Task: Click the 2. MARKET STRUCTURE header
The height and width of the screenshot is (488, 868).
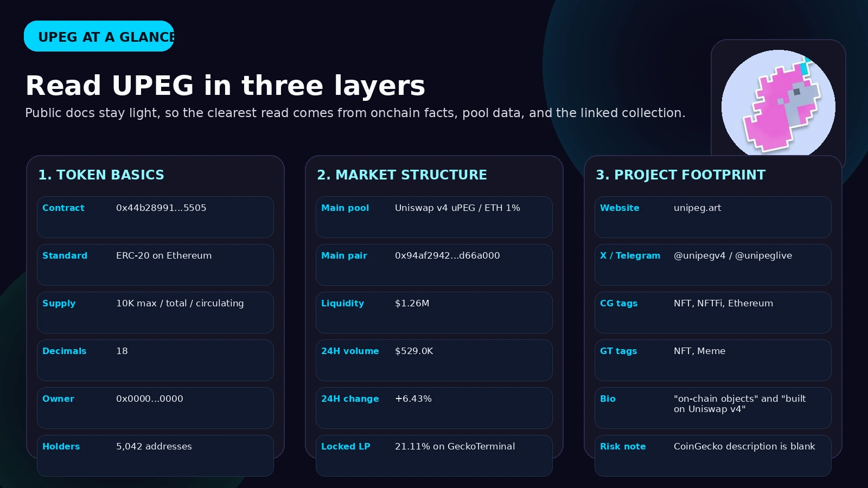Action: pyautogui.click(x=402, y=175)
